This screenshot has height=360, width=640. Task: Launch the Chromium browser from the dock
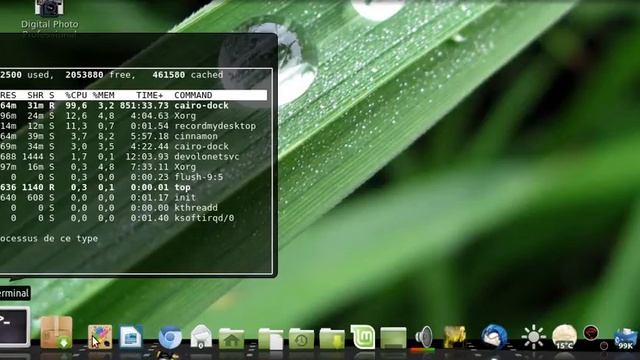point(170,337)
